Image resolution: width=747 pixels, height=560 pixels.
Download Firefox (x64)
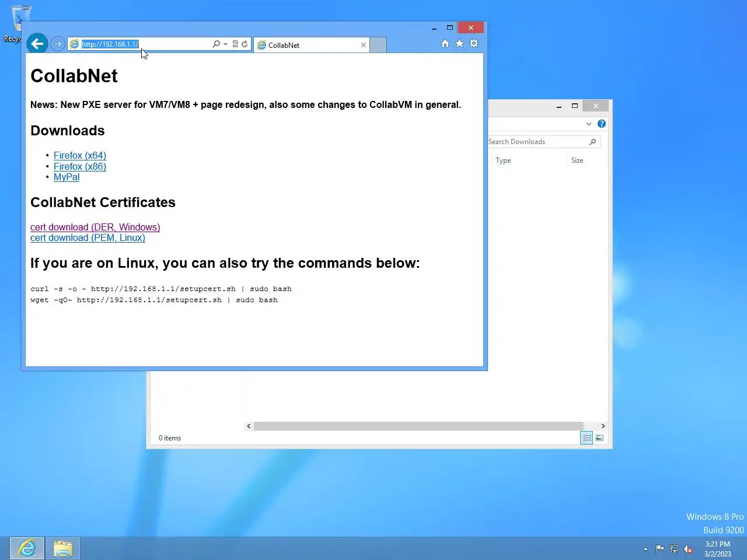[80, 155]
